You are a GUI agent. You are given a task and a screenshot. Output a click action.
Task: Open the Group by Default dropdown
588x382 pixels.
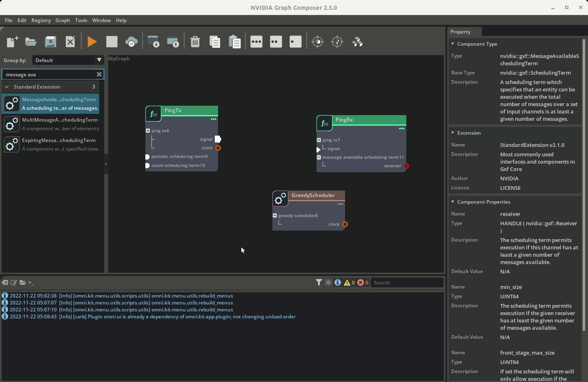(x=68, y=60)
